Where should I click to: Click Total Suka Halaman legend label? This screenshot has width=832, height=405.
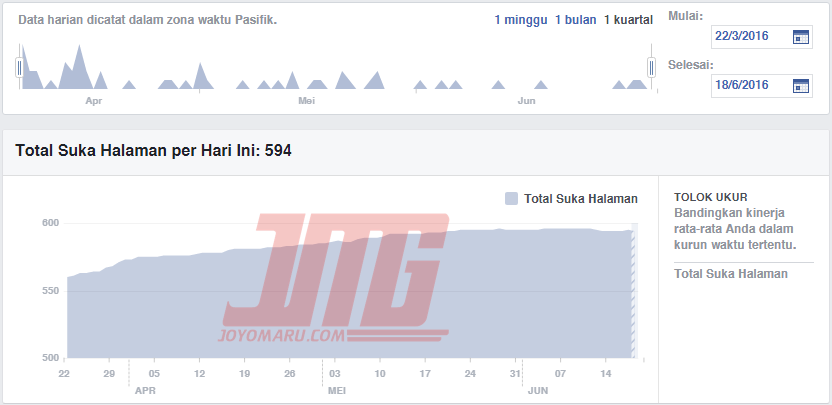[x=581, y=199]
